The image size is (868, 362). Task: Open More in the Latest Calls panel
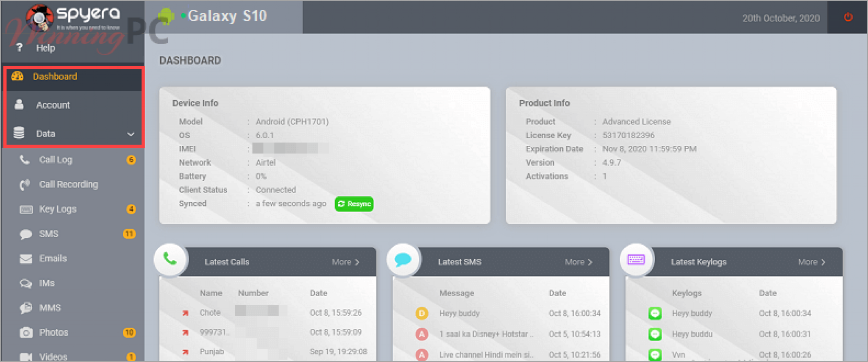click(345, 262)
